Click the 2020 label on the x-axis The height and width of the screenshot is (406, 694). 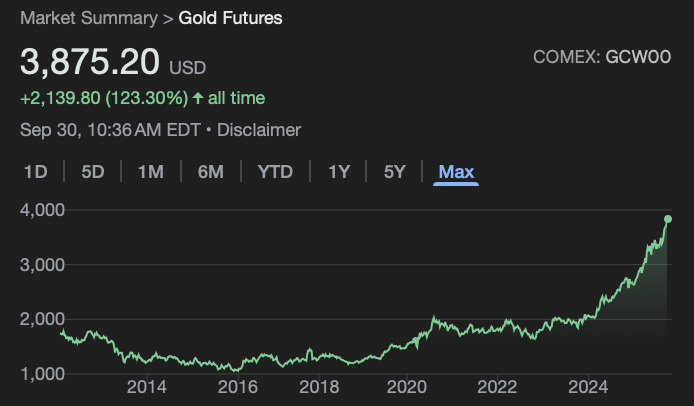pyautogui.click(x=407, y=387)
